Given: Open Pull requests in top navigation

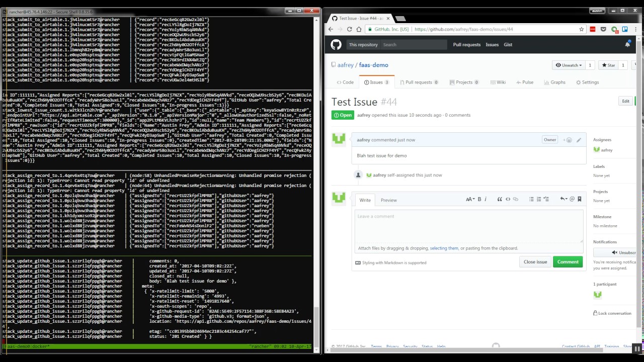Looking at the screenshot, I should click(x=466, y=45).
